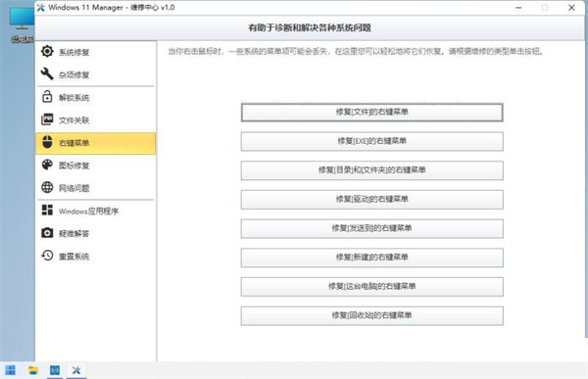Click the repair tools taskbar icon
Viewport: 588px width, 379px height.
(x=76, y=370)
